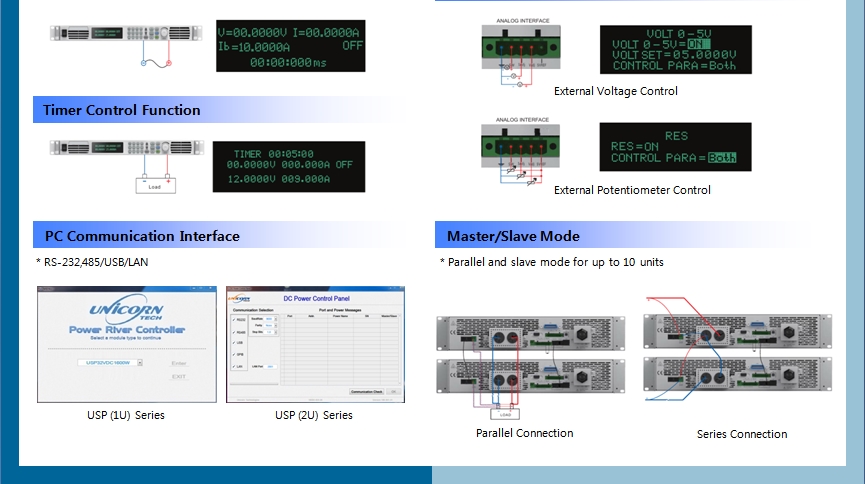Click the series connection rear-panel diagram

point(738,349)
